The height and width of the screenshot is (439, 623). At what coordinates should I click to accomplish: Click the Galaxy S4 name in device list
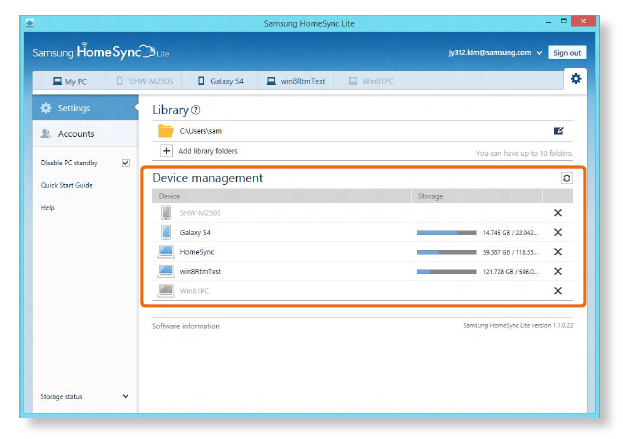coord(195,232)
